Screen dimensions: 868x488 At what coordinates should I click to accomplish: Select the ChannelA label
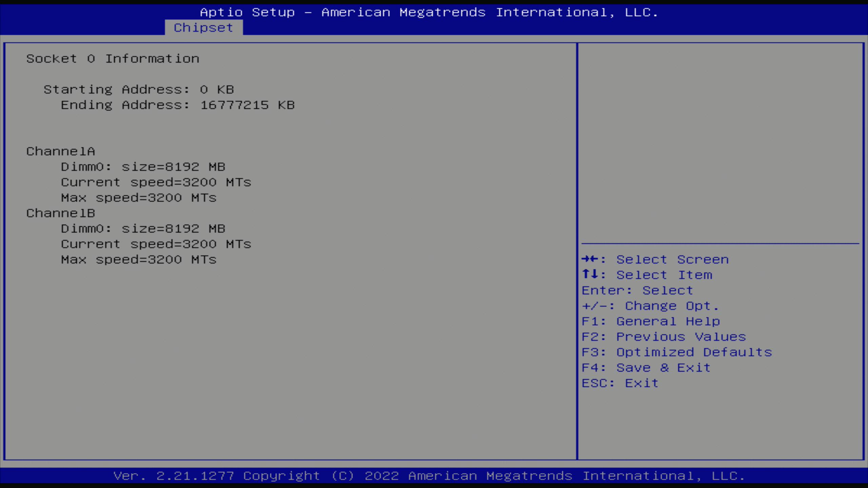click(61, 151)
